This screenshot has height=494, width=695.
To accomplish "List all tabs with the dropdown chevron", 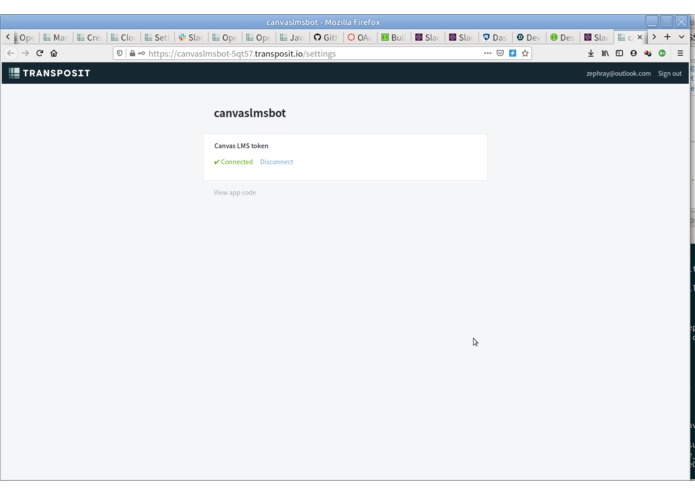I will coord(681,37).
